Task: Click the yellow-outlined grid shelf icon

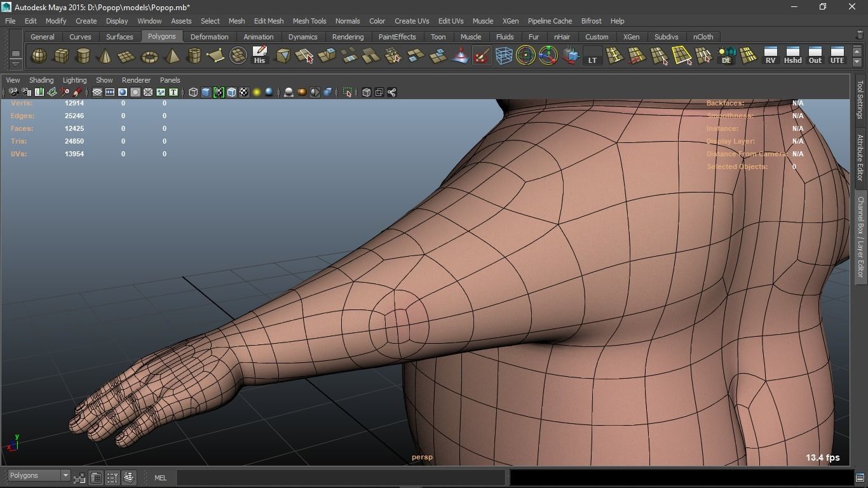Action: coord(682,56)
